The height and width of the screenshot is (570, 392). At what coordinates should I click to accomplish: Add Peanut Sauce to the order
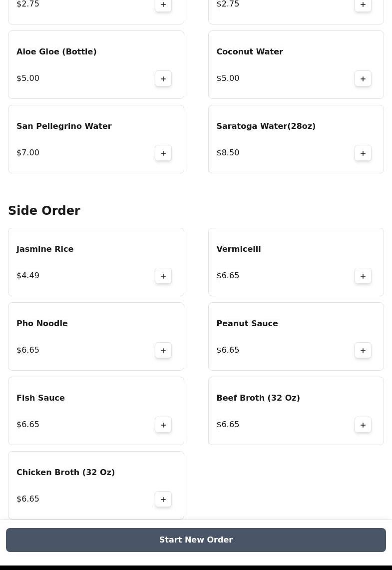coord(363,350)
